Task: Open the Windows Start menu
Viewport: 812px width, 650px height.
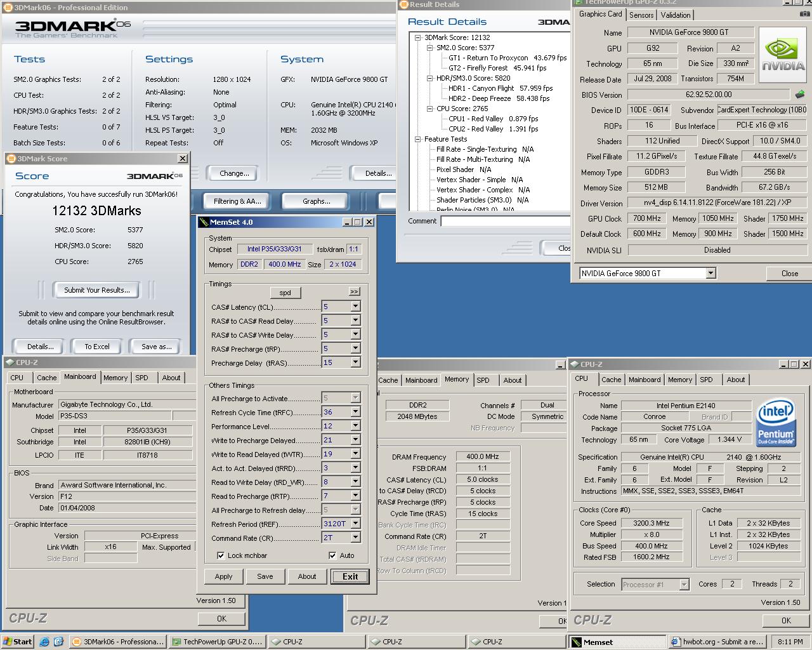Action: tap(17, 642)
